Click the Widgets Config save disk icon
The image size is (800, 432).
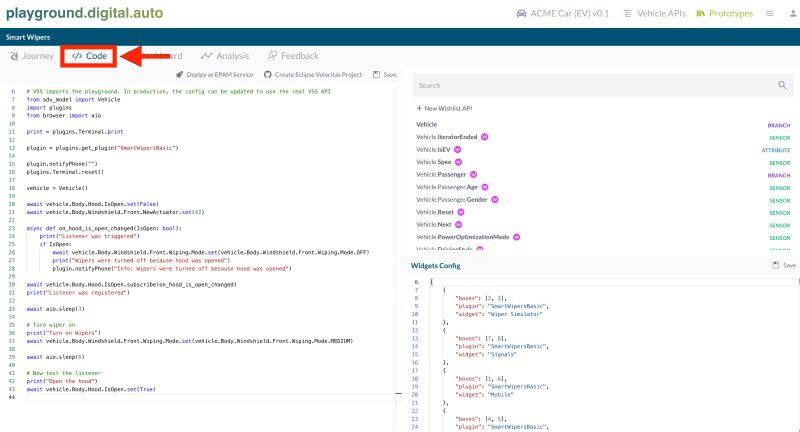point(776,265)
